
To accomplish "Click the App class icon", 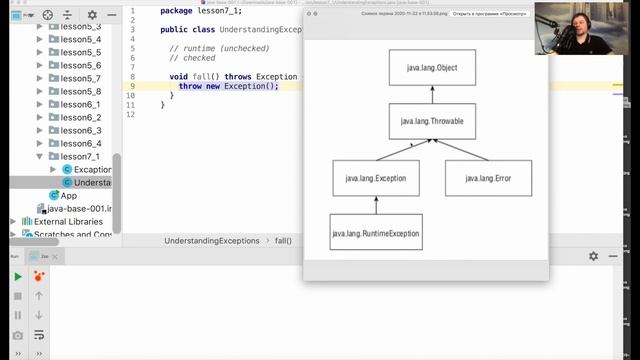I will coord(54,196).
